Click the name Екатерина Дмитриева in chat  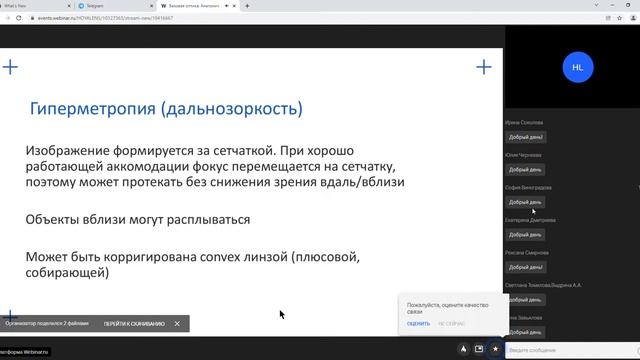530,220
